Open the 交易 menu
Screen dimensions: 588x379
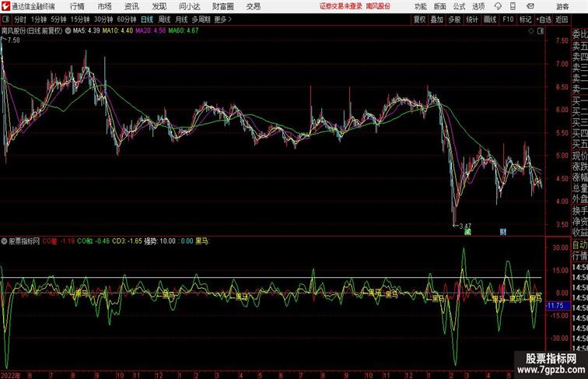click(253, 6)
